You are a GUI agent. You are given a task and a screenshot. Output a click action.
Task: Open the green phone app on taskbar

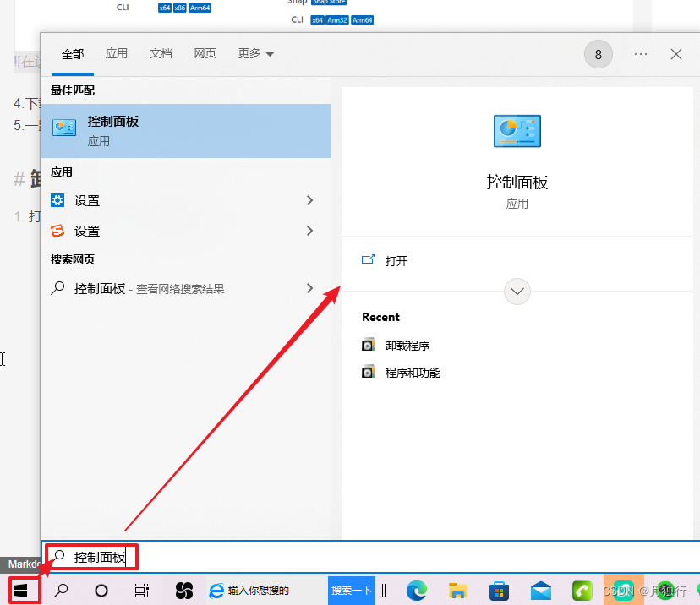(x=582, y=591)
